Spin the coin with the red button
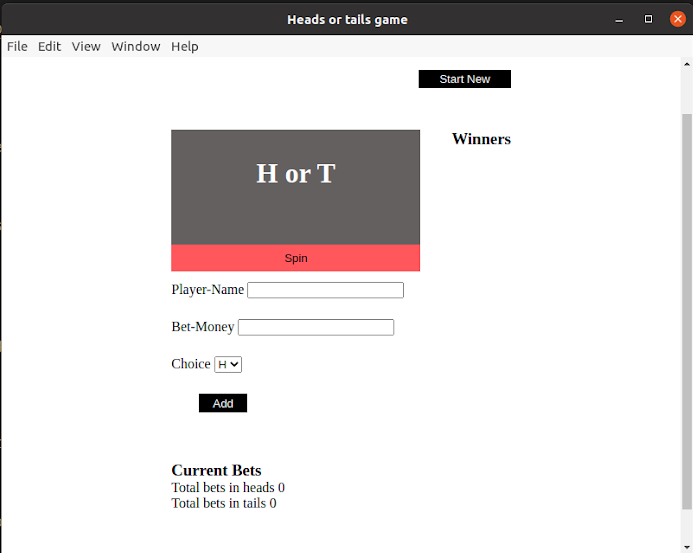The image size is (693, 553). (296, 258)
